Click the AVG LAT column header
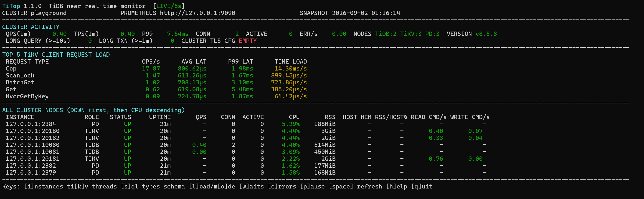Image resolution: width=644 pixels, height=199 pixels. [x=194, y=62]
